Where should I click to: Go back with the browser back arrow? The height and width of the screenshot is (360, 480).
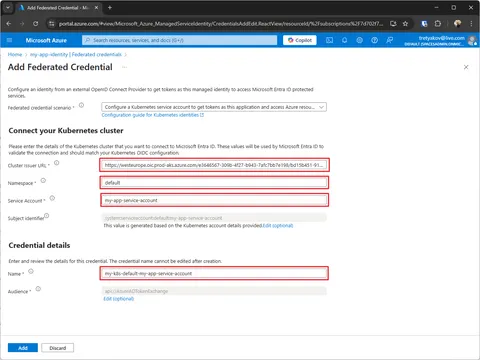9,24
